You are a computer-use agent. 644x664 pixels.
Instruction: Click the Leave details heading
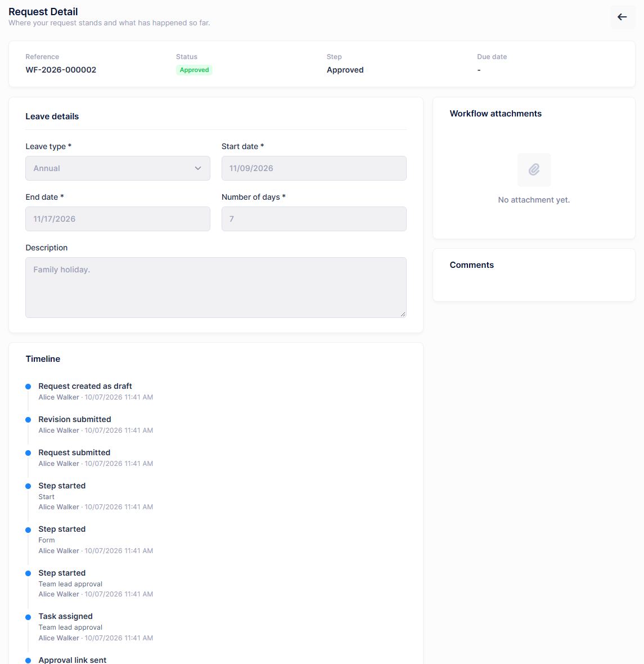(x=52, y=116)
